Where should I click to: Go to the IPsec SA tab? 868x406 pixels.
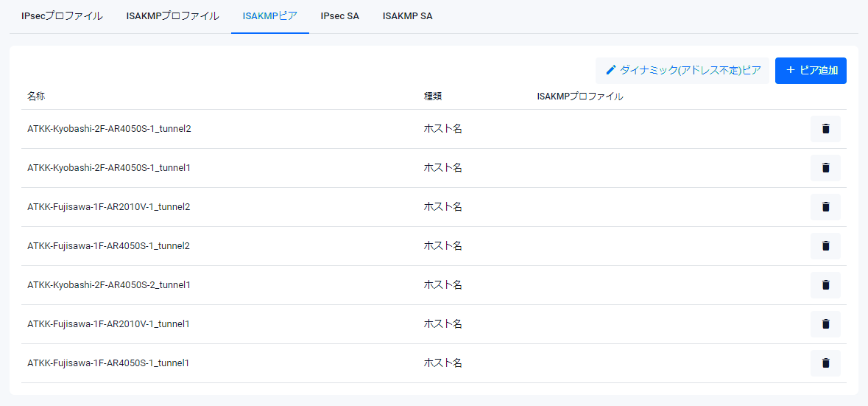pos(340,16)
